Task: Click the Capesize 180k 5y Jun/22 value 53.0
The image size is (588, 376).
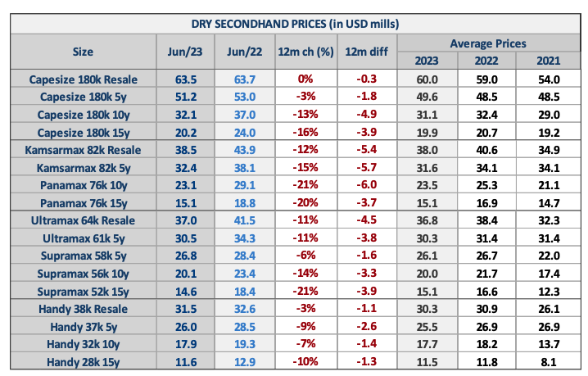Action: point(242,97)
